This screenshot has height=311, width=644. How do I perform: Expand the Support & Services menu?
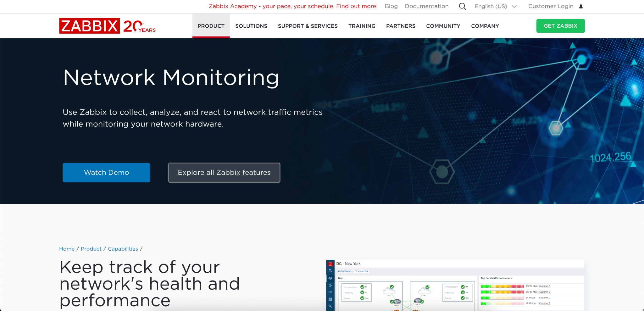tap(308, 26)
